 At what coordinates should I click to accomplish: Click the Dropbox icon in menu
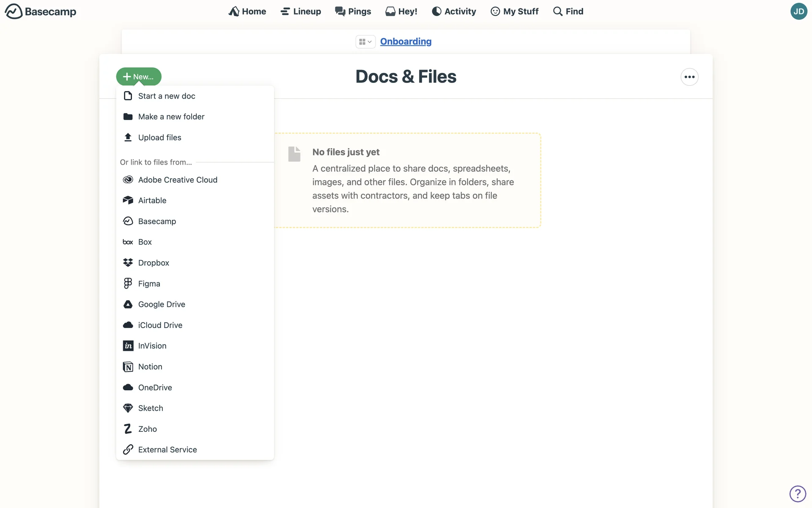pos(128,263)
